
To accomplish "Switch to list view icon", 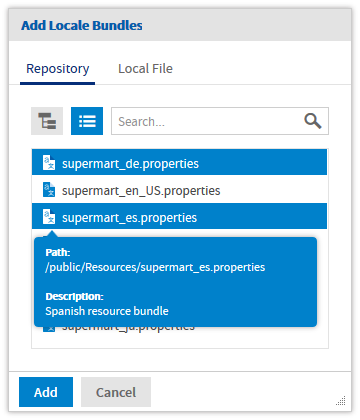I will coord(87,121).
